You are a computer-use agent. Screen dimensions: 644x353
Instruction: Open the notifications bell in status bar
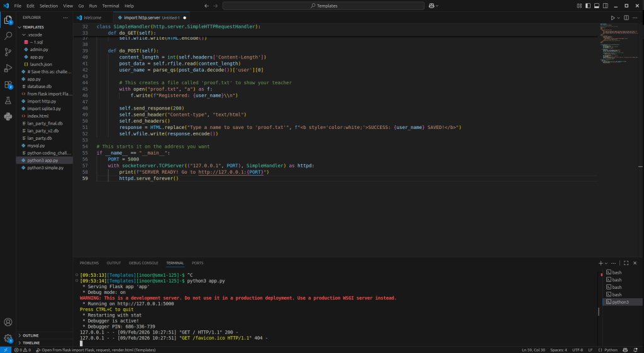[x=636, y=349]
